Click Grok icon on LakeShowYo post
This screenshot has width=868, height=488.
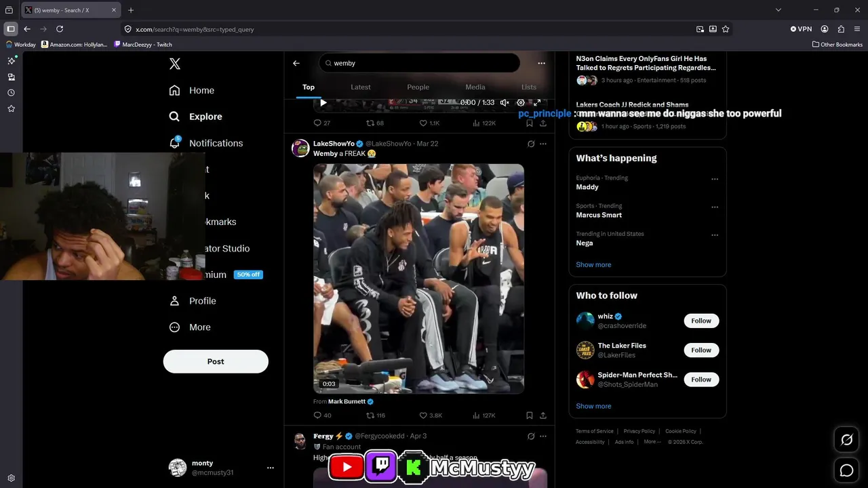point(531,144)
